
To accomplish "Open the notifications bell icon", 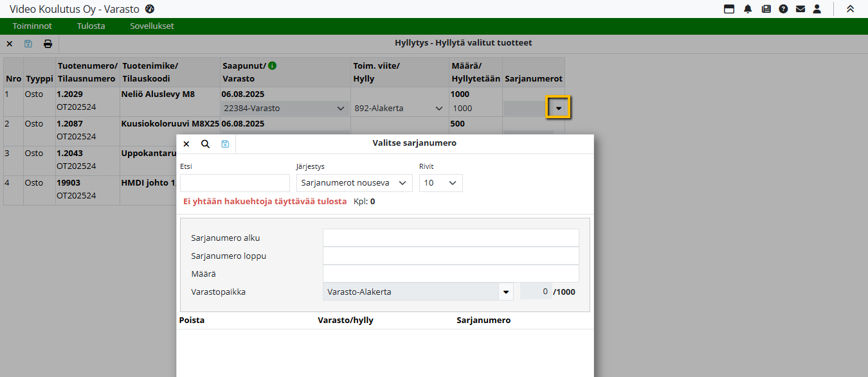I will coord(748,9).
